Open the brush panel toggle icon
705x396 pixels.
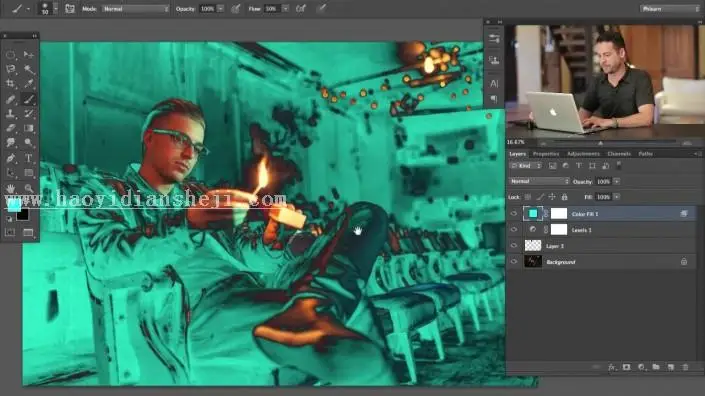[x=70, y=9]
